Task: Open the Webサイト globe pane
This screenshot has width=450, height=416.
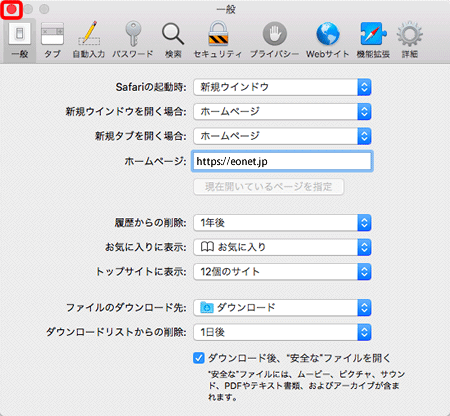Action: (328, 40)
